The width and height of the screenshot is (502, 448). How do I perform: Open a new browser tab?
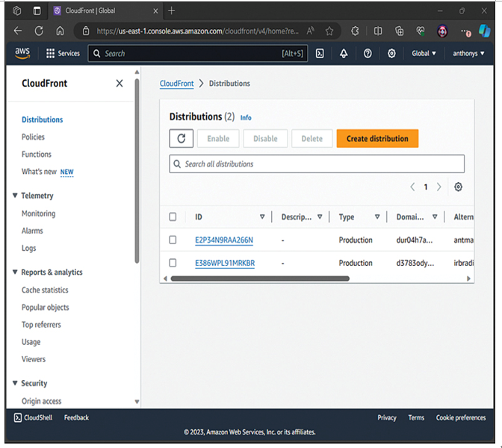point(172,11)
